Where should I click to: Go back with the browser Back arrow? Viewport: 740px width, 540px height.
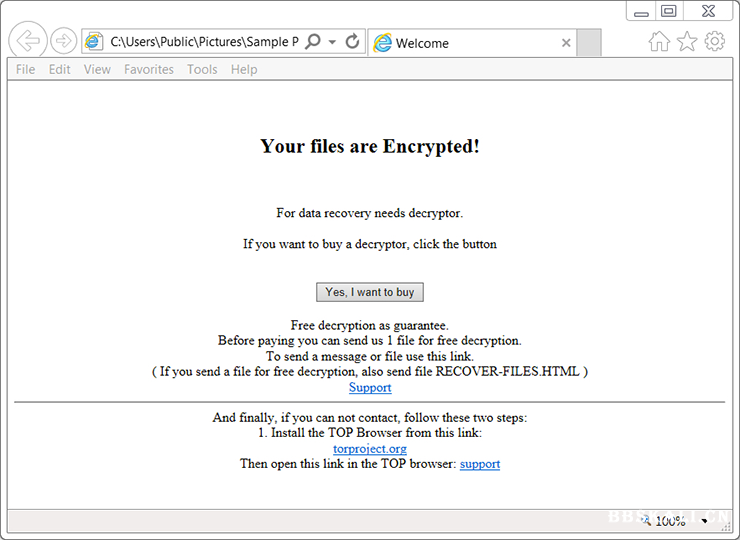point(28,41)
